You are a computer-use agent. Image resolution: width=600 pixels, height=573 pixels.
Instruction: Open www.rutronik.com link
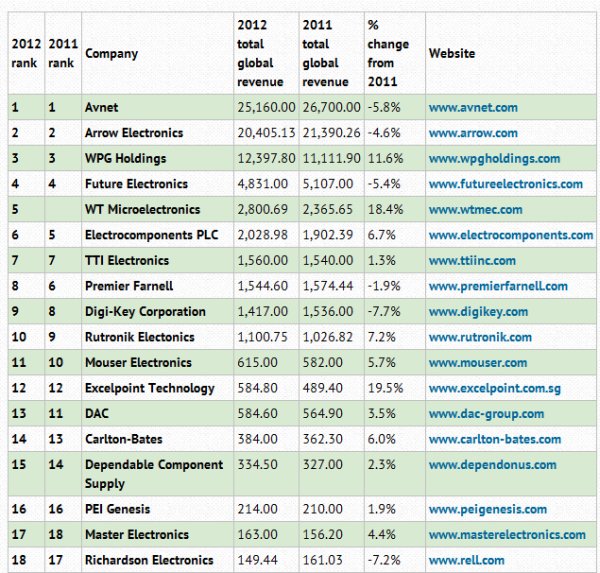(480, 337)
